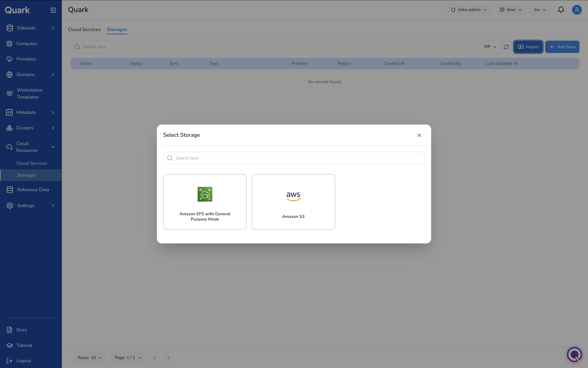Expand the Settings chevron
Screen dimensions: 588x368
[53, 206]
